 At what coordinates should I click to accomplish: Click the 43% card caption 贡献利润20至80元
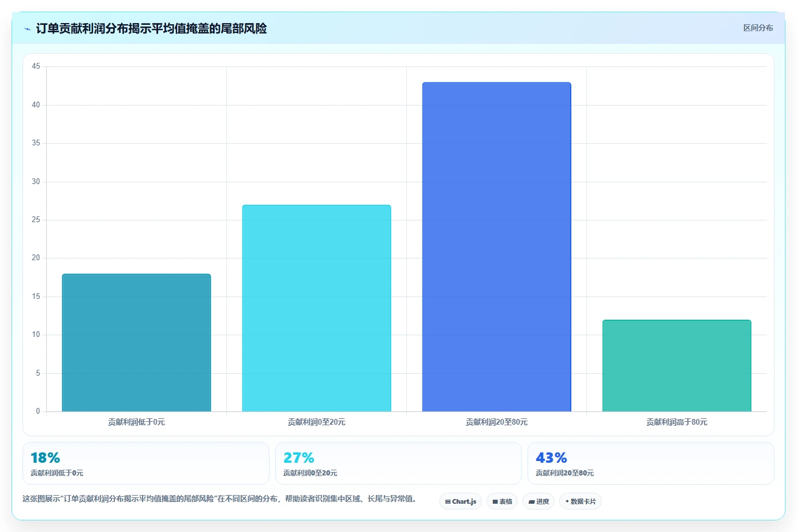point(564,473)
